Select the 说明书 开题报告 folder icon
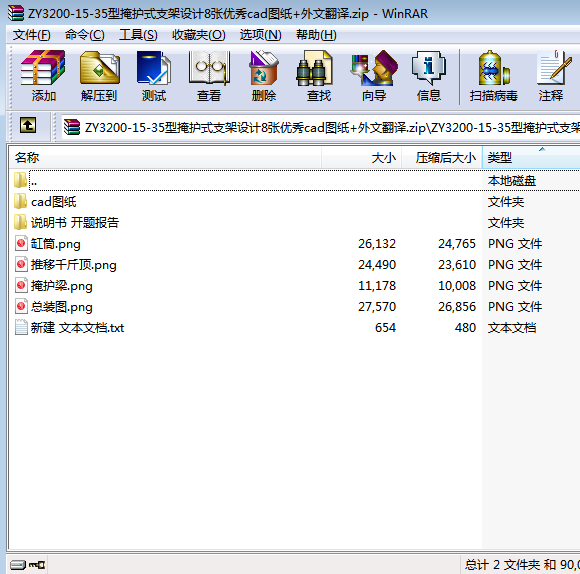The width and height of the screenshot is (580, 574). pyautogui.click(x=20, y=222)
